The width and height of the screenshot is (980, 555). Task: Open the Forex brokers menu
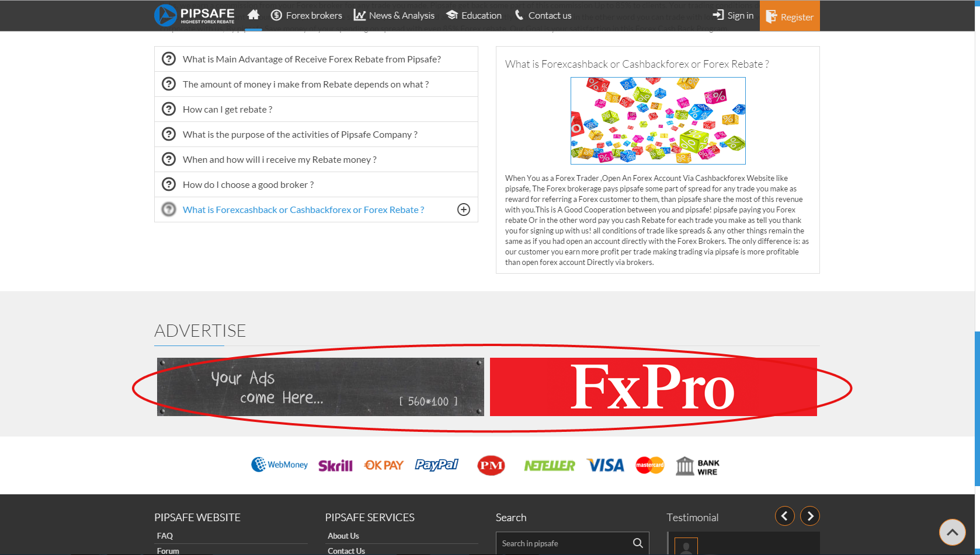[307, 15]
